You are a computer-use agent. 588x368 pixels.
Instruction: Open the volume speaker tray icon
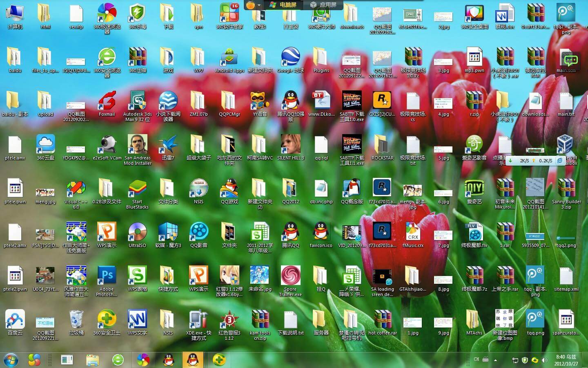pos(544,360)
